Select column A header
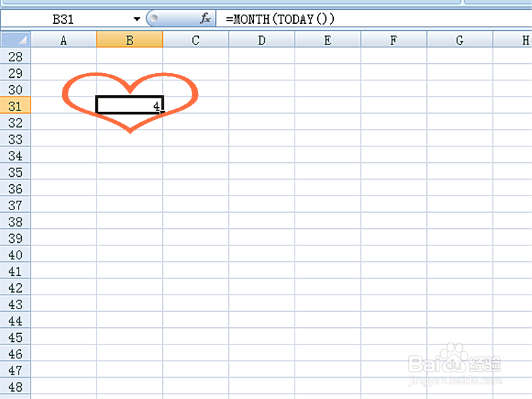532x399 pixels. tap(63, 40)
